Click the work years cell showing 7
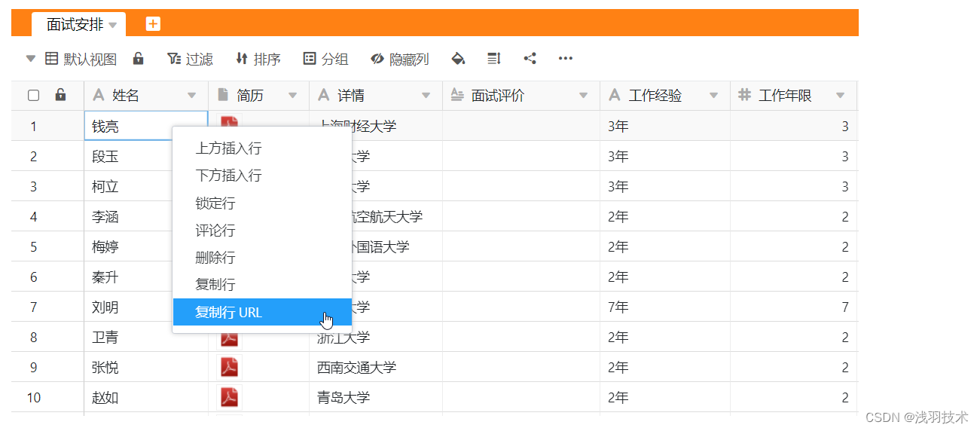This screenshot has height=431, width=980. pyautogui.click(x=794, y=307)
